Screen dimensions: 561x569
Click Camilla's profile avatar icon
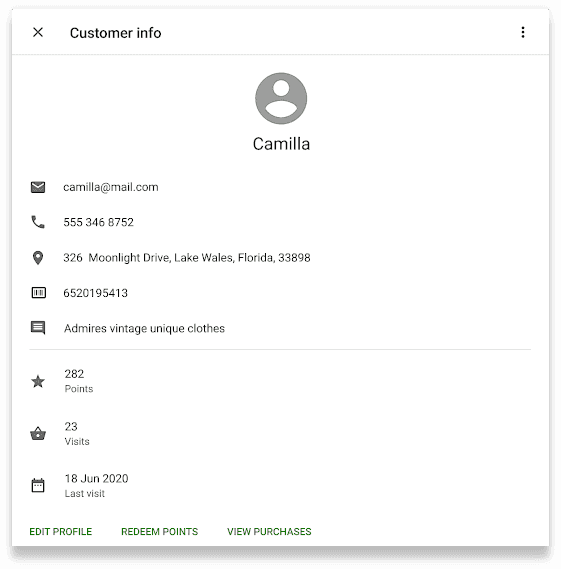[x=281, y=98]
